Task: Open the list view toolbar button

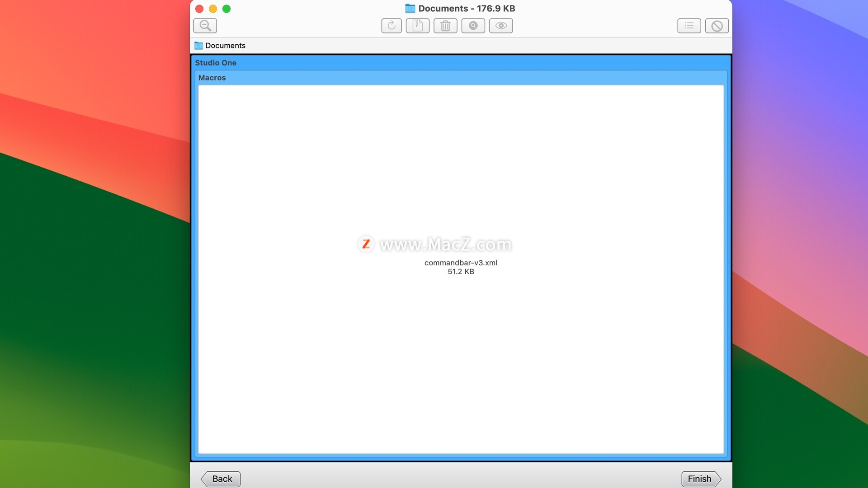Action: pyautogui.click(x=689, y=26)
